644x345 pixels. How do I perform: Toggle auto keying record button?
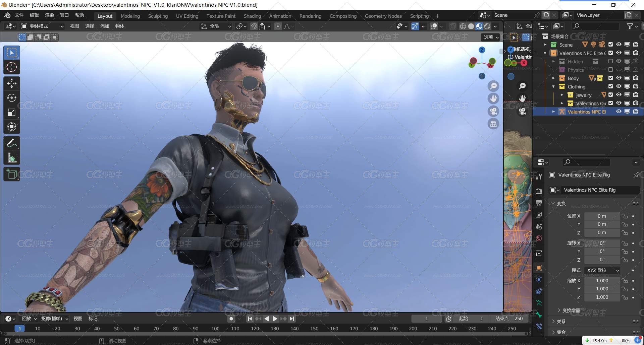click(x=231, y=319)
